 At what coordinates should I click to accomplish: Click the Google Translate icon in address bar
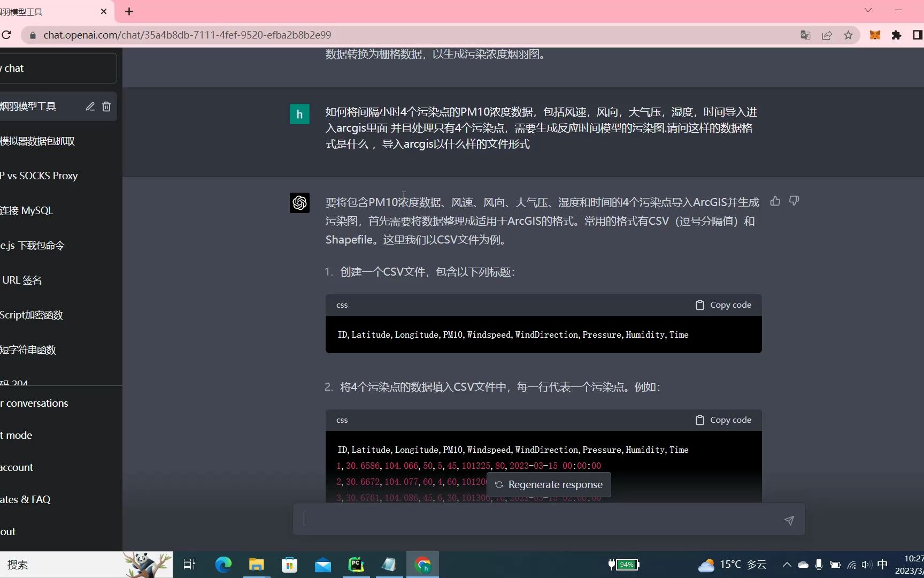[x=805, y=35]
